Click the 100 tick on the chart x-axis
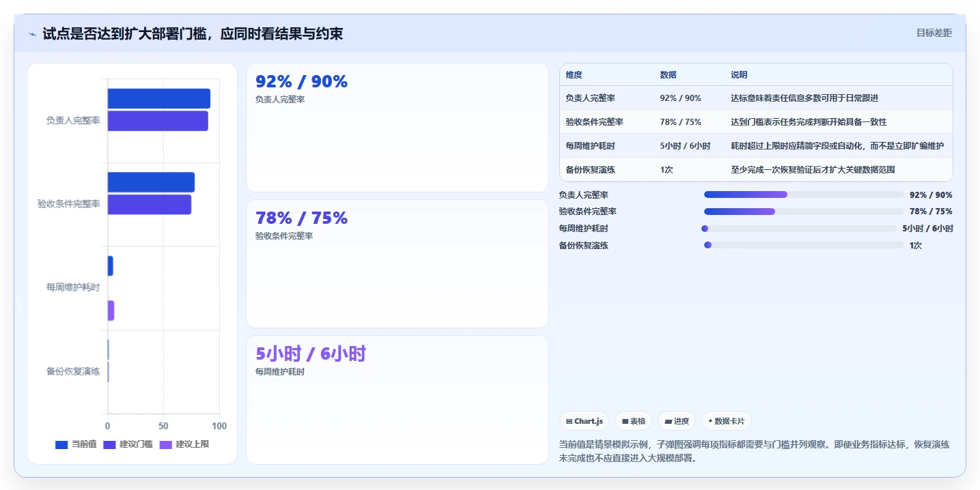 [x=219, y=426]
